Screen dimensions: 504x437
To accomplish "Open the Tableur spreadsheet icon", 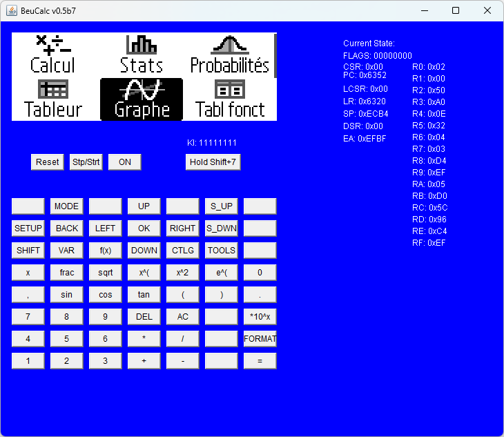I will (53, 99).
